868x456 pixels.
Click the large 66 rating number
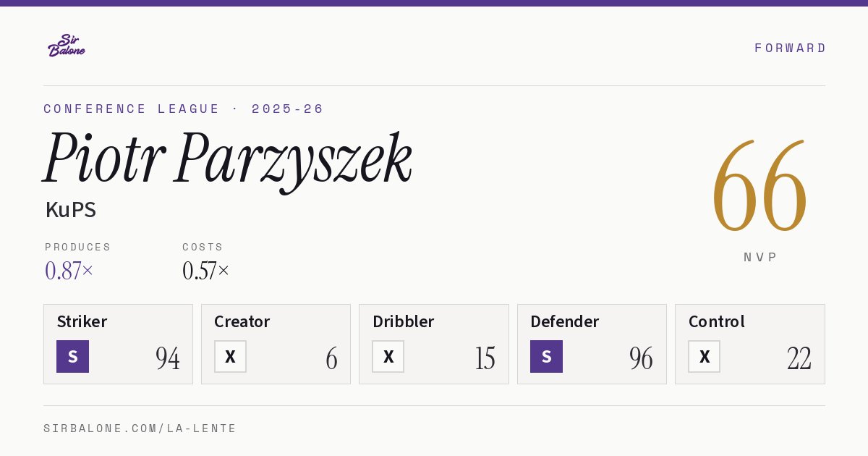point(759,187)
